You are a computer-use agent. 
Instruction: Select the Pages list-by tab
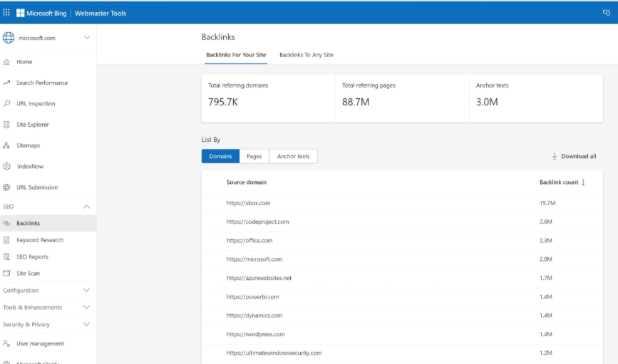click(x=254, y=157)
